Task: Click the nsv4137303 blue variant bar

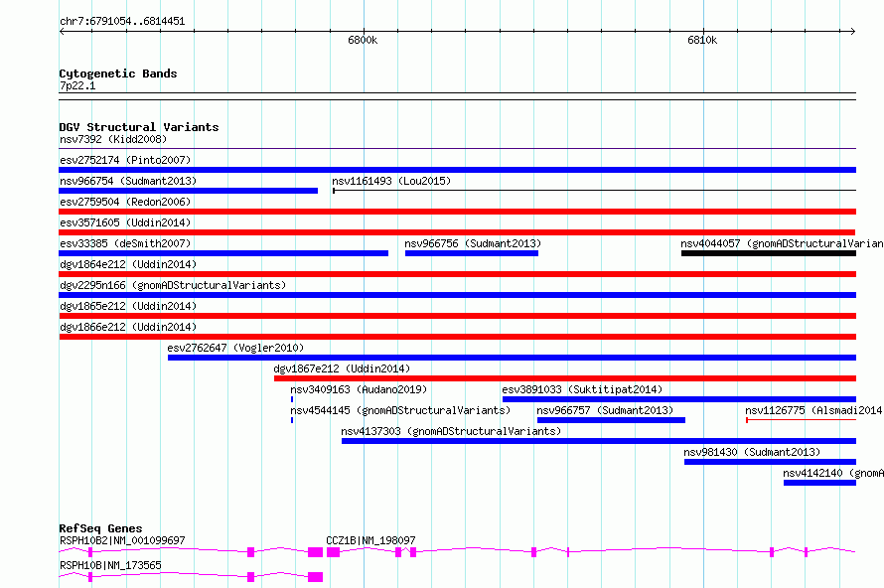Action: [599, 441]
